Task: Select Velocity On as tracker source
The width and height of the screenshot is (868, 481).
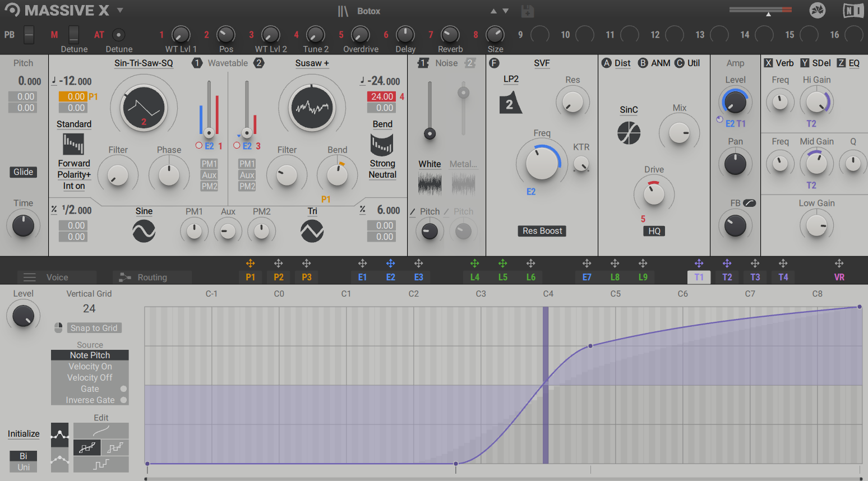Action: [90, 367]
